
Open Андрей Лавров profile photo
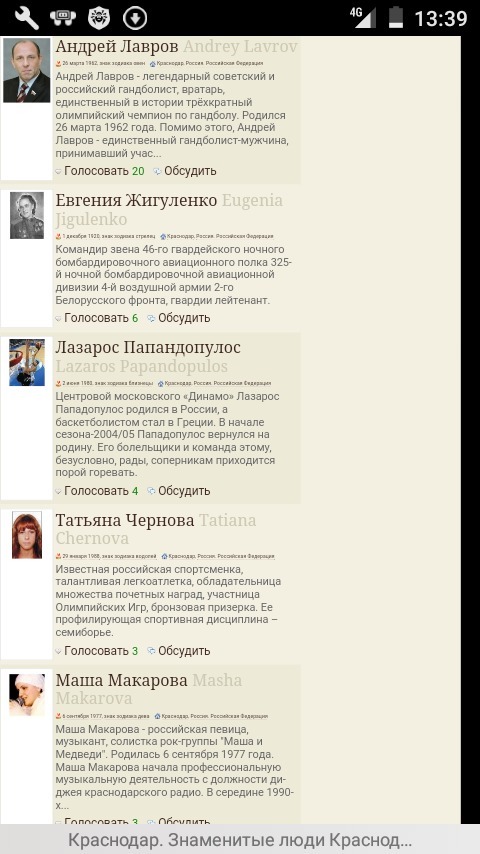pyautogui.click(x=27, y=71)
